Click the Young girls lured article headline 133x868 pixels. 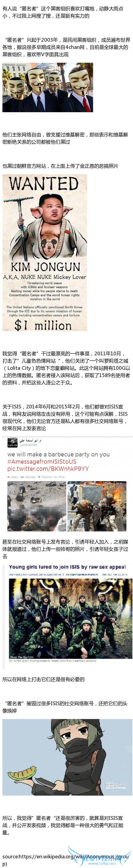click(x=67, y=567)
